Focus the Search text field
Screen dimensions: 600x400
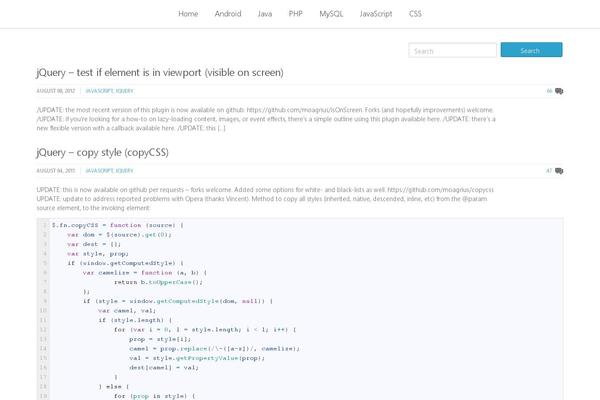[452, 51]
